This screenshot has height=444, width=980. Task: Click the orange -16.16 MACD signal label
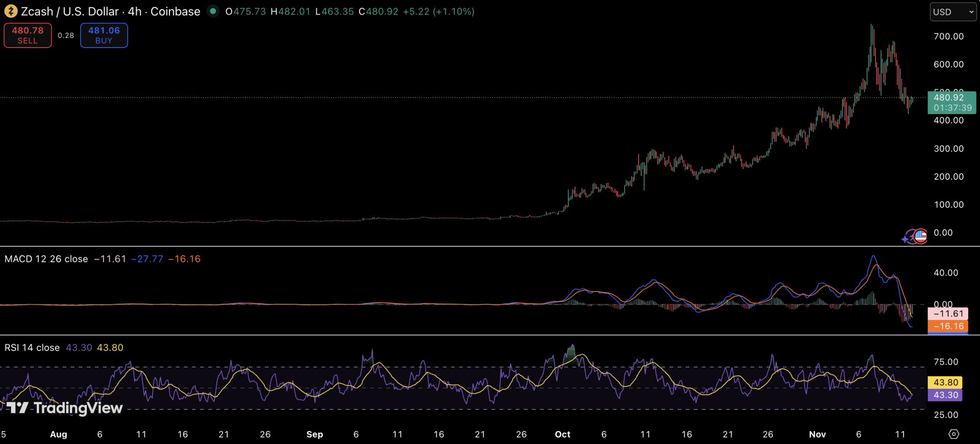click(948, 326)
